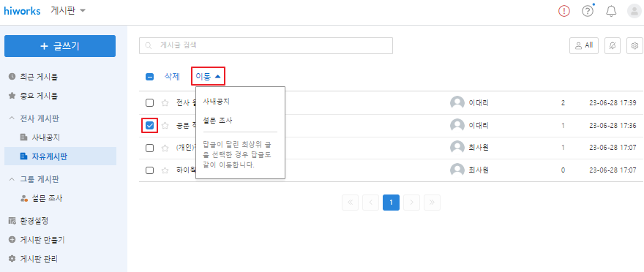Screen dimensions: 644x272
Task: Open board settings gear icon
Action: (x=634, y=46)
